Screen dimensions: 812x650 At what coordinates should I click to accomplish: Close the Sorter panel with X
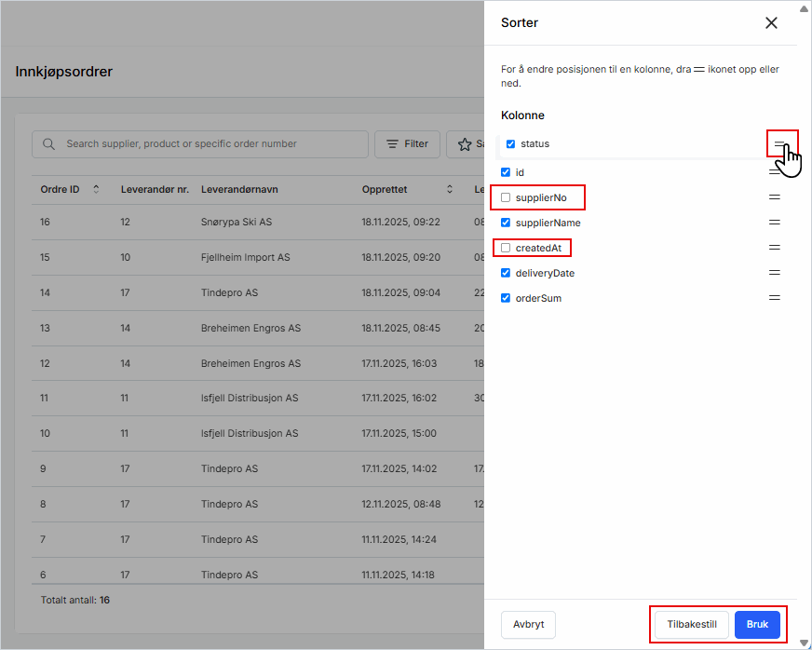(771, 23)
